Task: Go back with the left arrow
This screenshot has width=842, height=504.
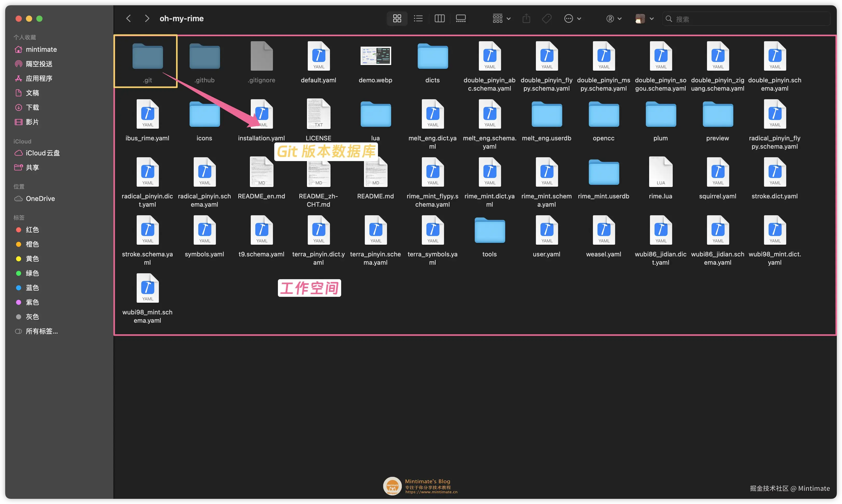Action: (129, 19)
